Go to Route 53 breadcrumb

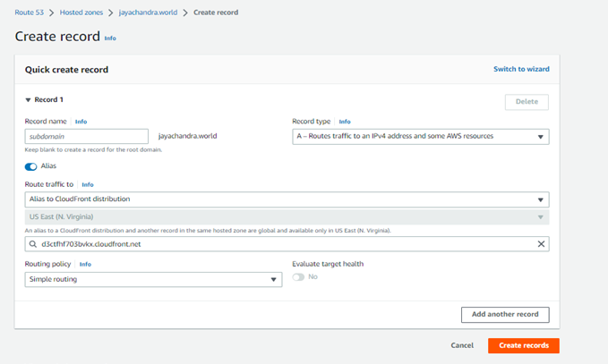[29, 13]
